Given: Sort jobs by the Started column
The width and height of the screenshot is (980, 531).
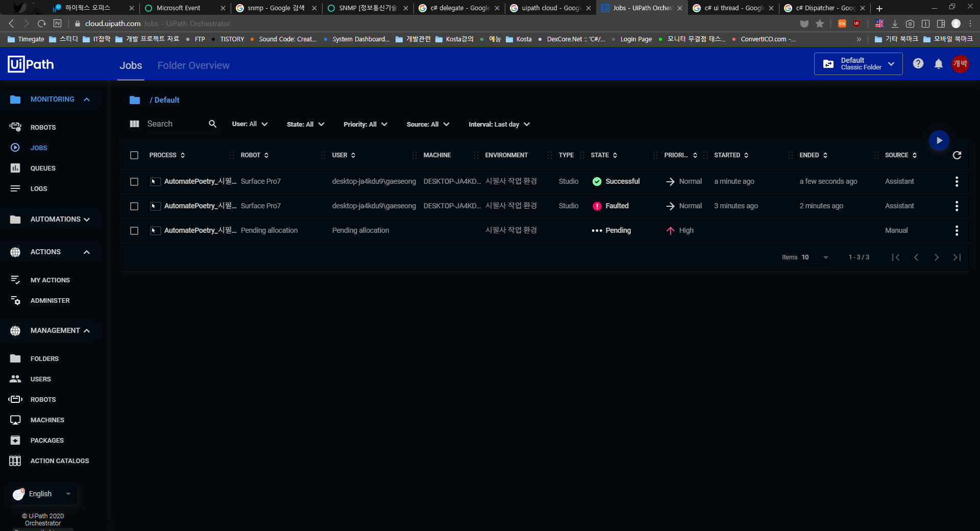Looking at the screenshot, I should click(x=731, y=155).
